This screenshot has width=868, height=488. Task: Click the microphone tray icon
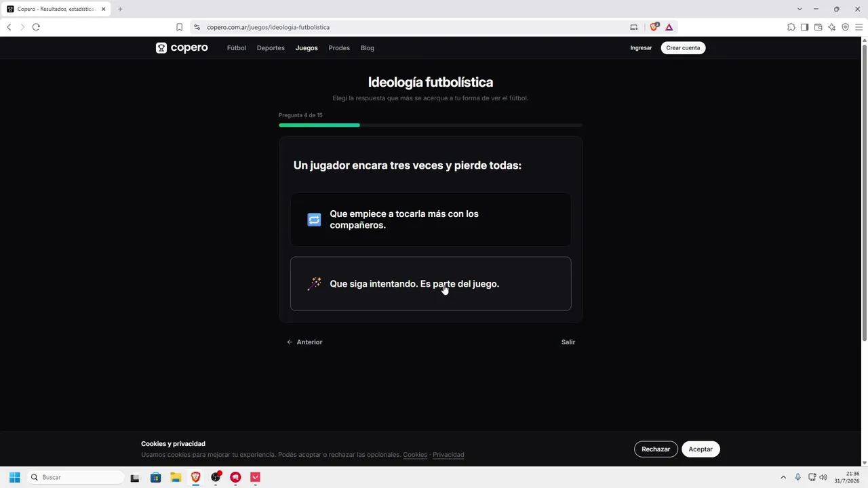point(797,477)
